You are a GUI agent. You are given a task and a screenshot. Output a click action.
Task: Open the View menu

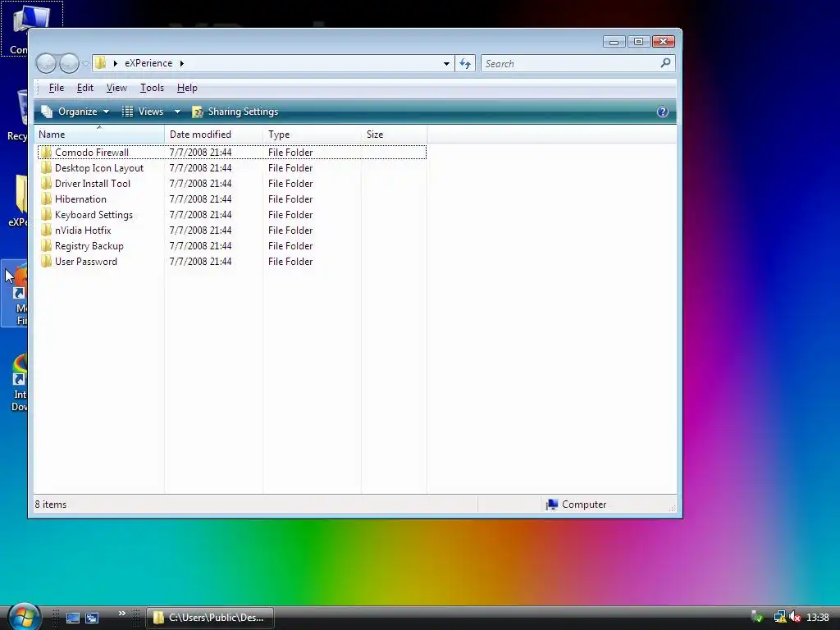tap(116, 88)
